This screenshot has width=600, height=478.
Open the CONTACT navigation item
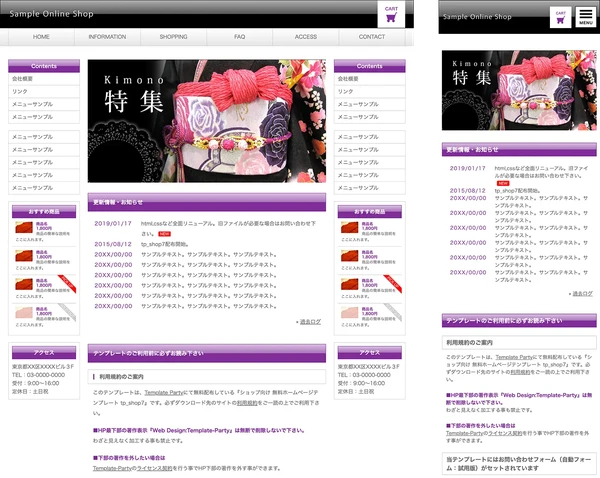click(x=372, y=37)
